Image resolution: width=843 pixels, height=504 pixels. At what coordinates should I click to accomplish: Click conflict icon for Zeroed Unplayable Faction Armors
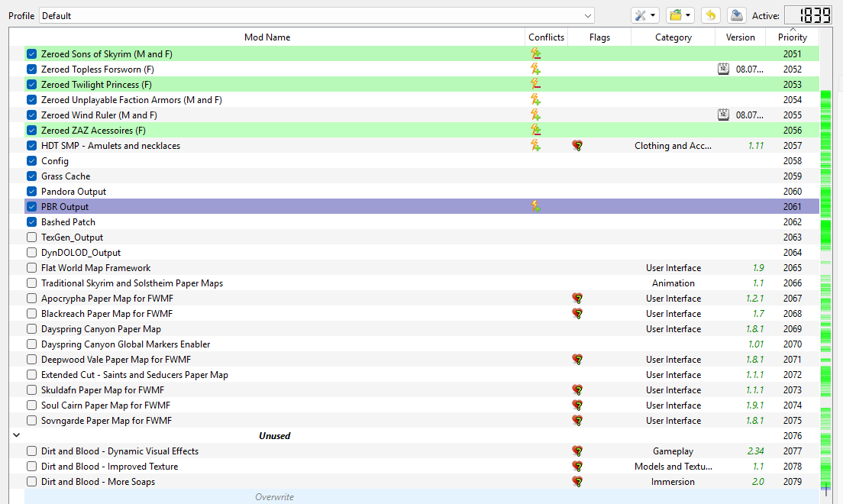tap(535, 99)
